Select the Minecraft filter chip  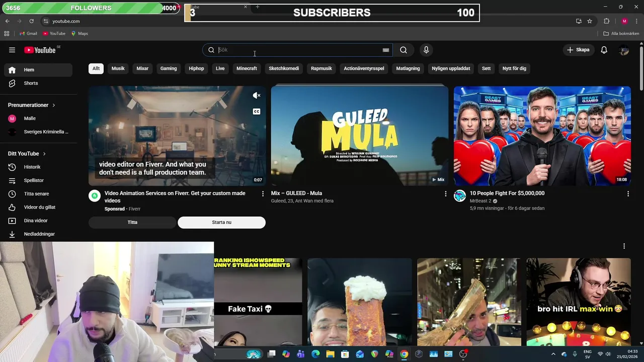coord(247,68)
